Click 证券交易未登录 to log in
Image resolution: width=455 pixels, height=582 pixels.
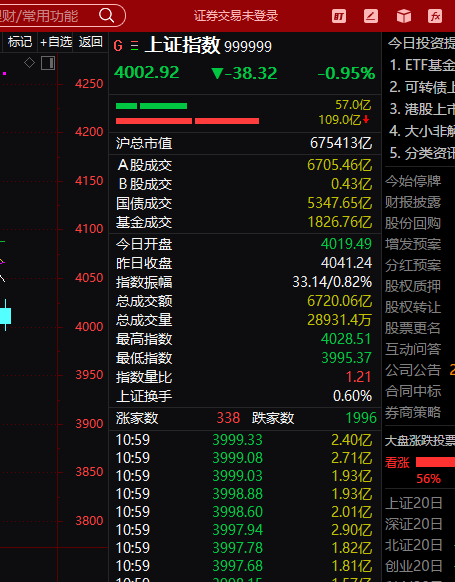[x=236, y=16]
